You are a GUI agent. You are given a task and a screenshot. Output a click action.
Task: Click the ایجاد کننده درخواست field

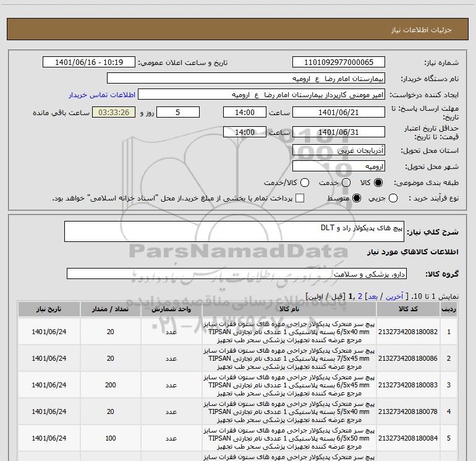pos(261,95)
